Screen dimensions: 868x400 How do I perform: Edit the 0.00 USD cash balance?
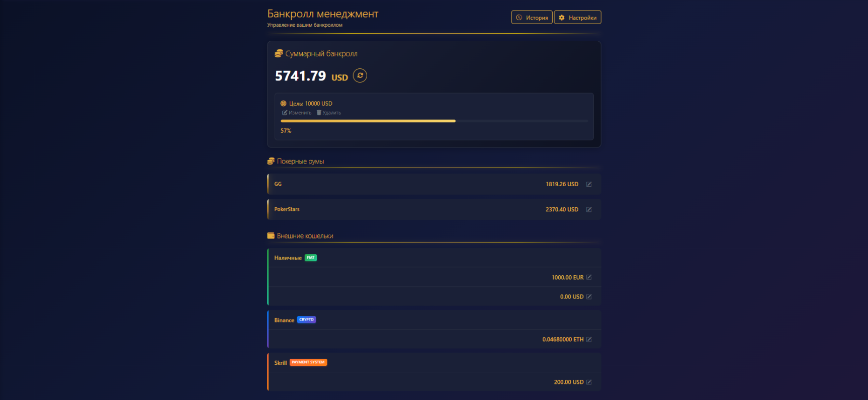(x=589, y=297)
